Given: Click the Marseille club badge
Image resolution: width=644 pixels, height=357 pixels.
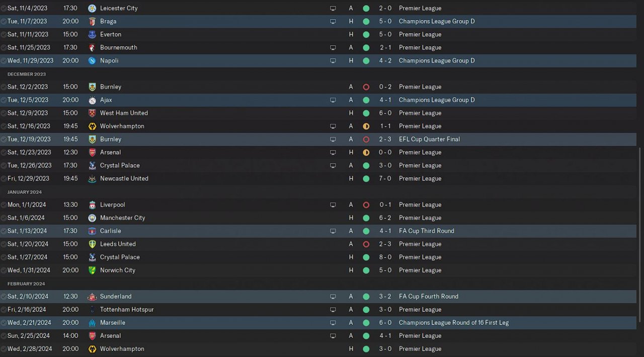Looking at the screenshot, I should [x=92, y=322].
